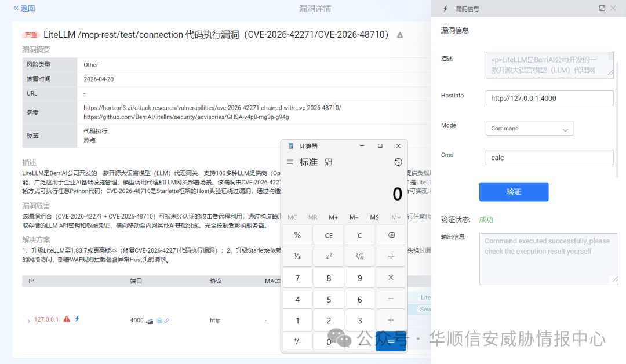Image resolution: width=626 pixels, height=364 pixels.
Task: Click Calculator digit 5
Action: point(329,299)
